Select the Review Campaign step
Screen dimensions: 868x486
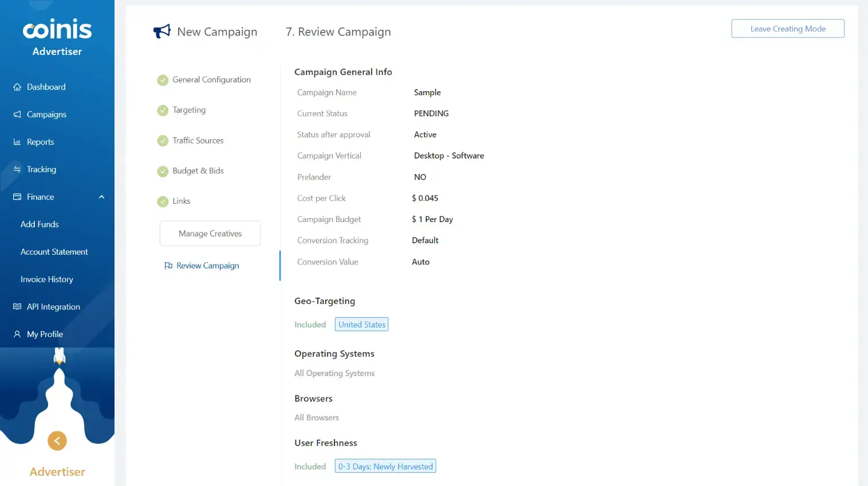207,266
